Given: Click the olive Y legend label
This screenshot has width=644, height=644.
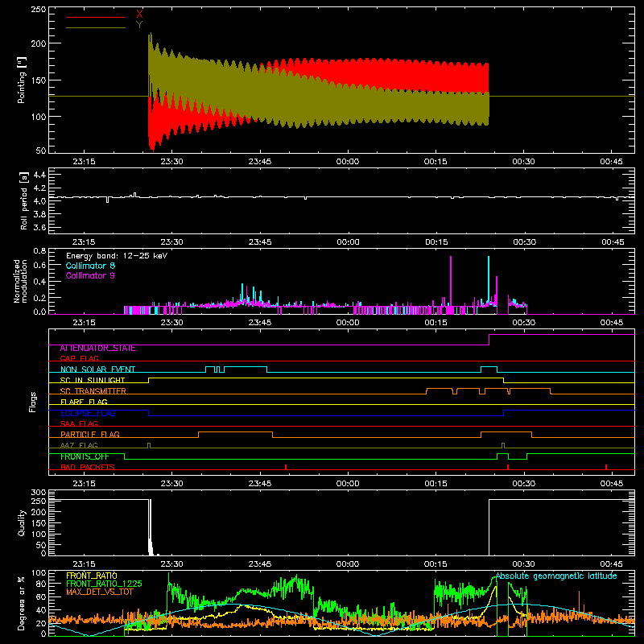Looking at the screenshot, I should [x=139, y=25].
